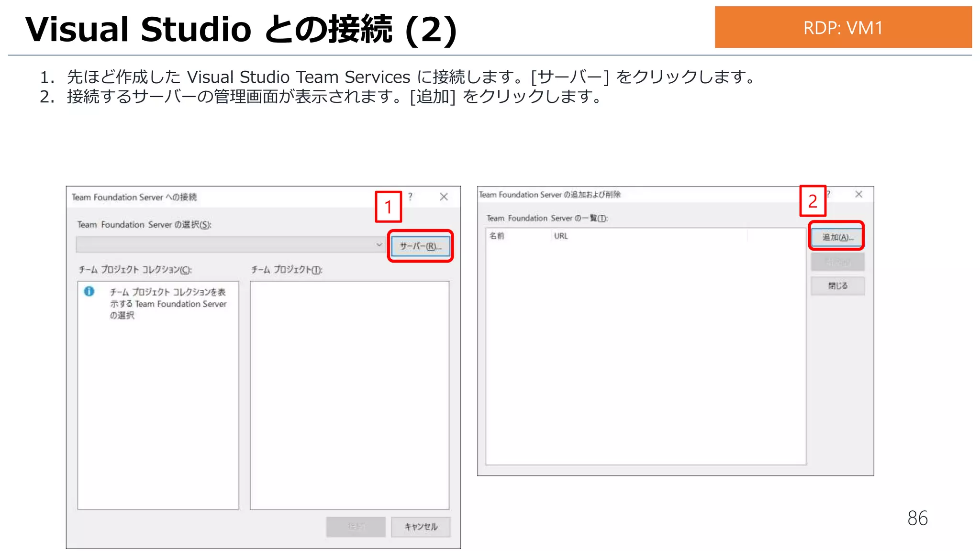
Task: Click the 'RDP: VM1' orange banner
Action: (x=843, y=27)
